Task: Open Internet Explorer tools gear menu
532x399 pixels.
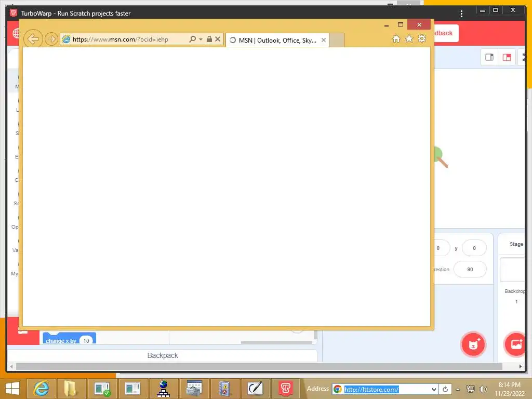Action: pyautogui.click(x=422, y=38)
